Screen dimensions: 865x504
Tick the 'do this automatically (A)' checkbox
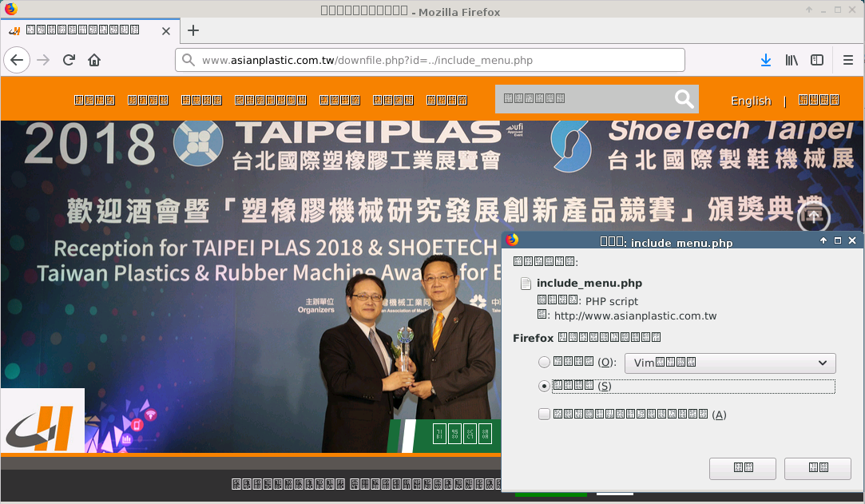pyautogui.click(x=544, y=414)
